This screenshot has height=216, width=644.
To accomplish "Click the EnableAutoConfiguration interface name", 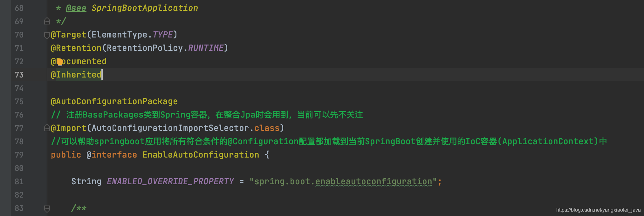I will (x=201, y=155).
